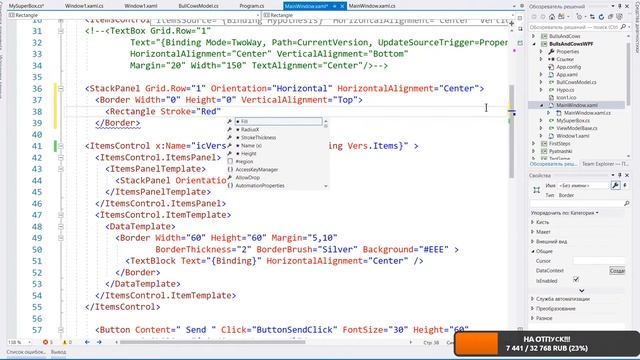Viewport: 640px width, 360px height.
Task: Click the Refresh icon in Solution Explorer toolbar
Action: 601,17
